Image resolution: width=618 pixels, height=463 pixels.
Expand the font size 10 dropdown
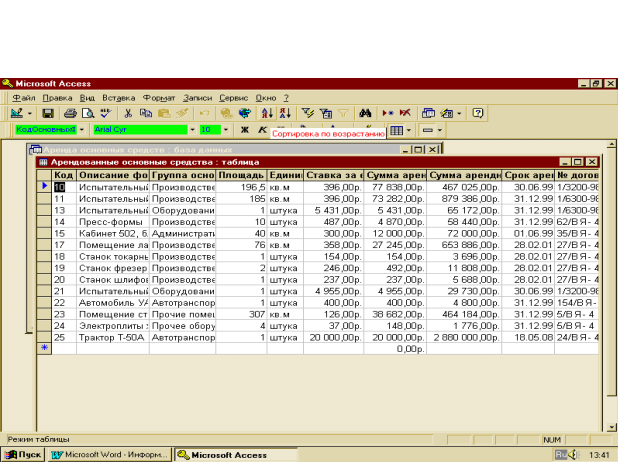(x=226, y=130)
